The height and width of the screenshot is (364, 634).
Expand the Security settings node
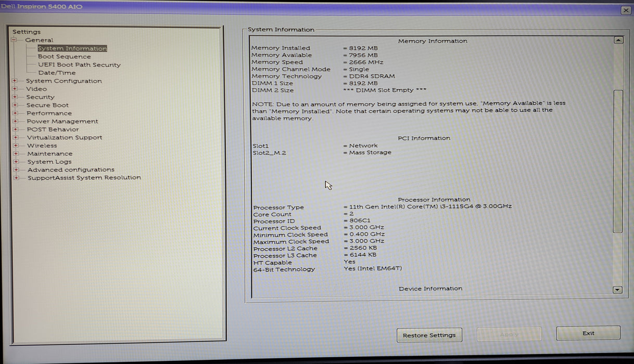[x=15, y=97]
